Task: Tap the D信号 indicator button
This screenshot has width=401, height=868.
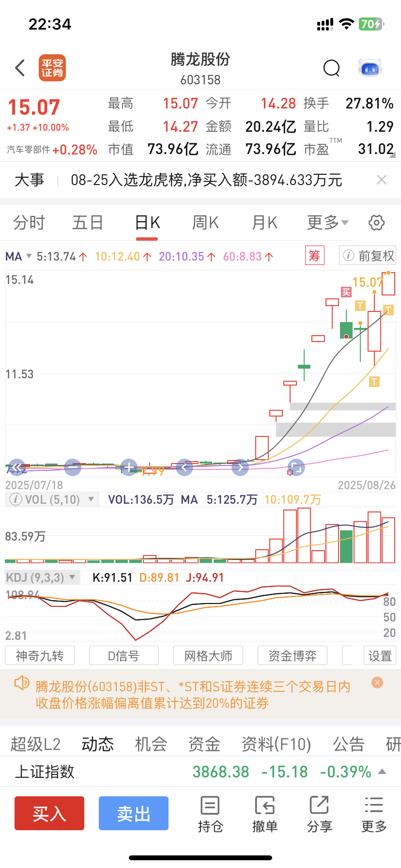Action: (x=124, y=656)
